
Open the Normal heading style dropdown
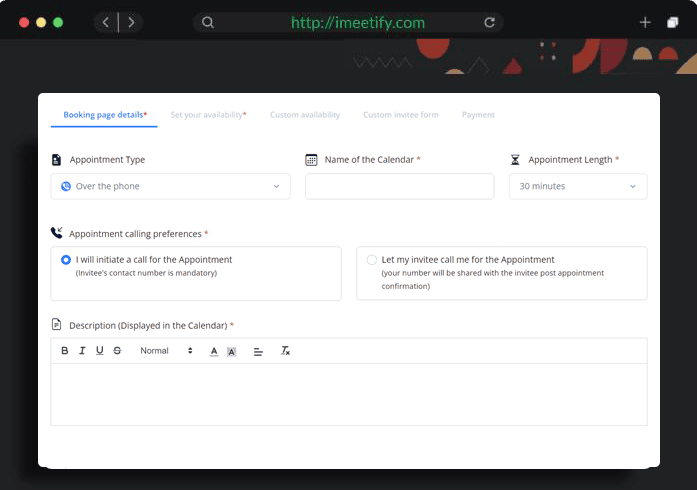[166, 351]
